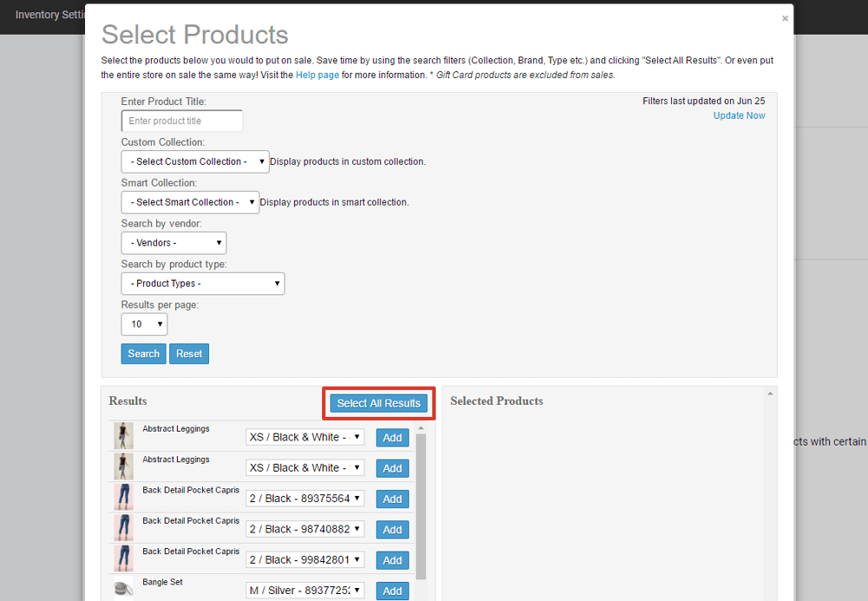Click the product title input field
Image resolution: width=868 pixels, height=601 pixels.
point(181,121)
